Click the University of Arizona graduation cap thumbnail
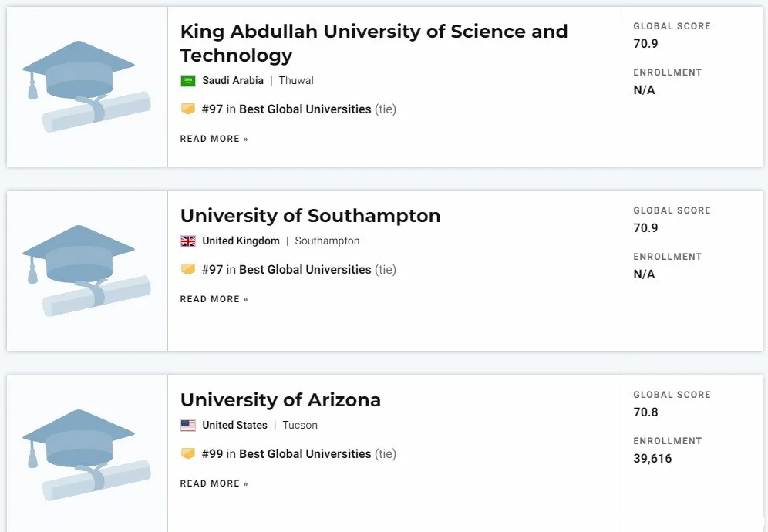The width and height of the screenshot is (768, 532). point(86,455)
